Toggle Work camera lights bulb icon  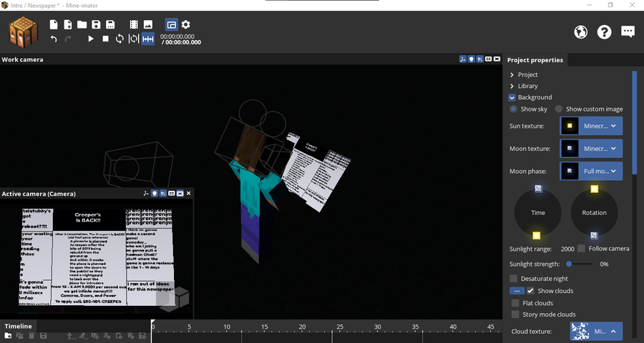pyautogui.click(x=472, y=59)
